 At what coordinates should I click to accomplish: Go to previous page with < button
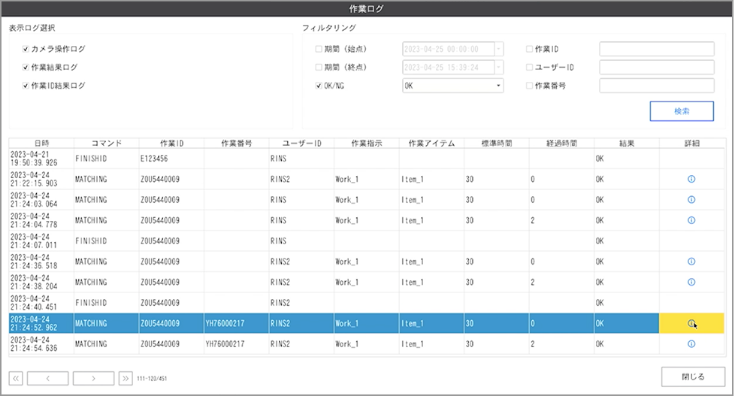coord(48,378)
